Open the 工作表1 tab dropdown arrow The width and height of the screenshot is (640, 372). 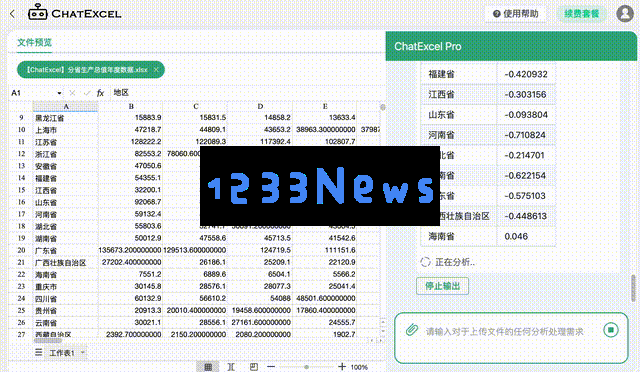83,352
